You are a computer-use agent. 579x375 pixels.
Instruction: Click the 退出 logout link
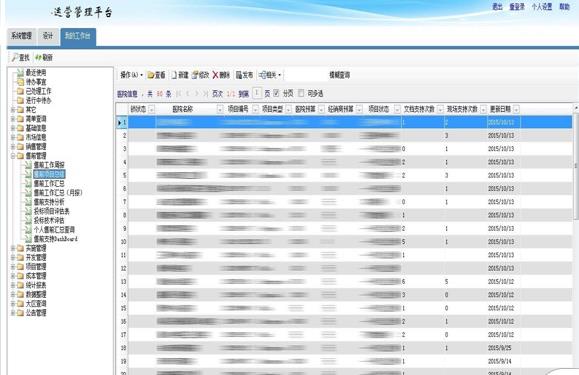click(497, 7)
